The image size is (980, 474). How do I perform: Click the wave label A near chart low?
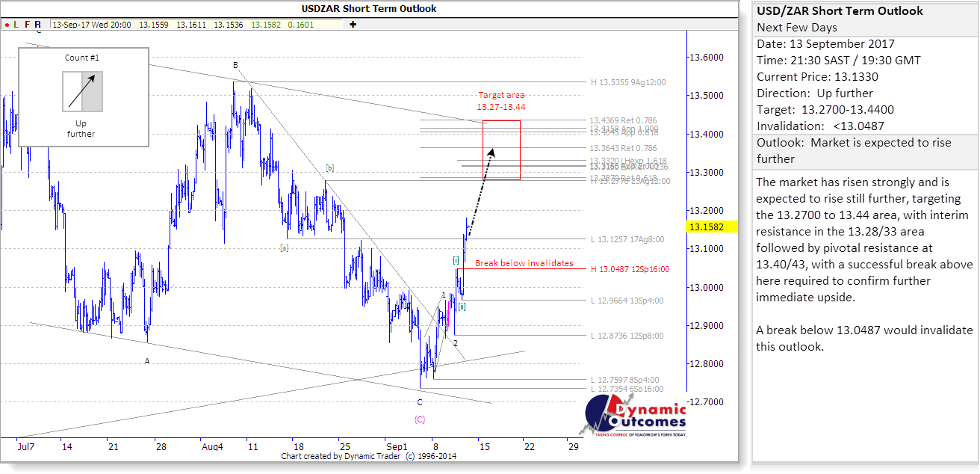click(x=147, y=361)
